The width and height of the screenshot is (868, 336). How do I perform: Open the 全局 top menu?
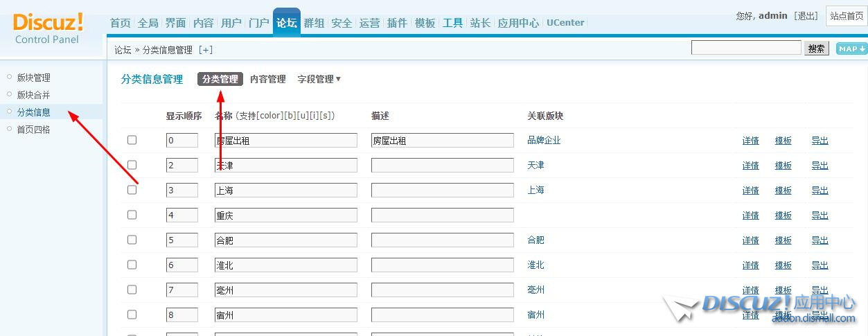(x=148, y=23)
